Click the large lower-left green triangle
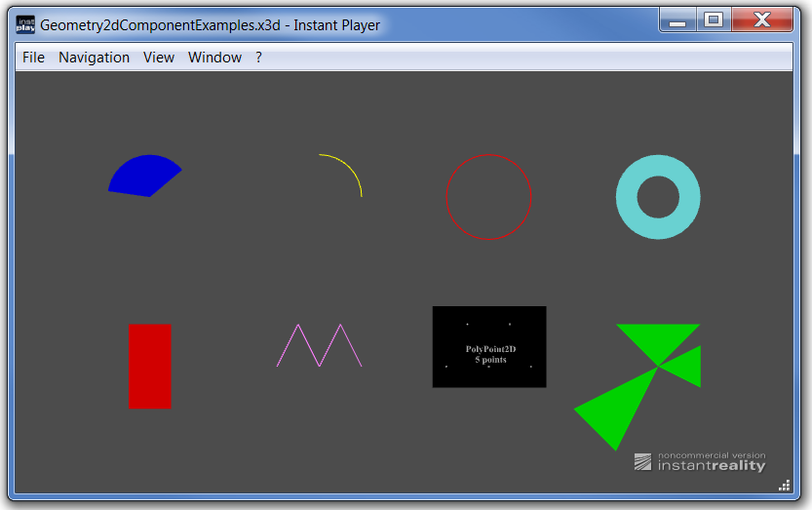Image resolution: width=812 pixels, height=510 pixels. click(x=614, y=410)
